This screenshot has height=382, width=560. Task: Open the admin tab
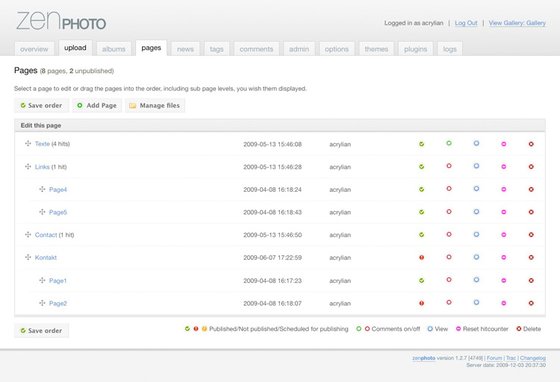click(x=299, y=49)
